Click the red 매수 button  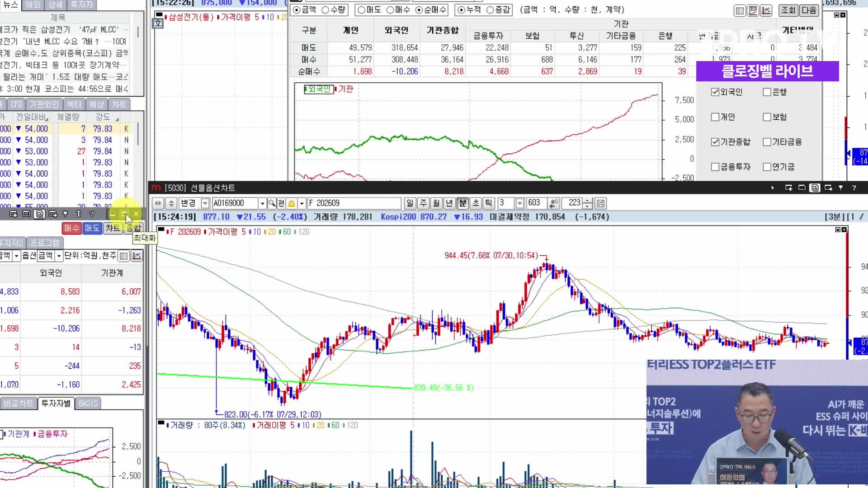pyautogui.click(x=71, y=228)
